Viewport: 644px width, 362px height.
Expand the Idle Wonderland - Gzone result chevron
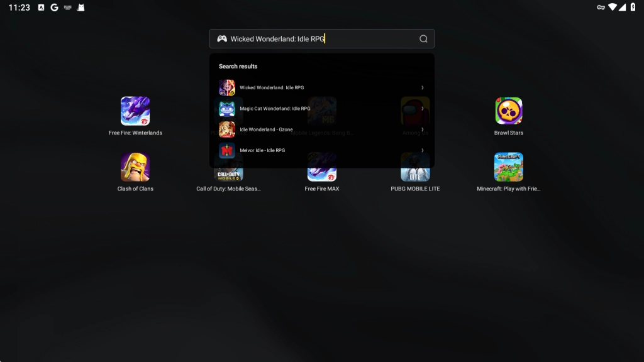pos(422,129)
